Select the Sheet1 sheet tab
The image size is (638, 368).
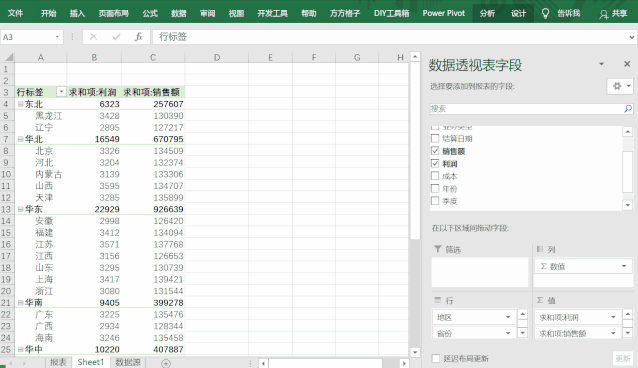coord(91,362)
